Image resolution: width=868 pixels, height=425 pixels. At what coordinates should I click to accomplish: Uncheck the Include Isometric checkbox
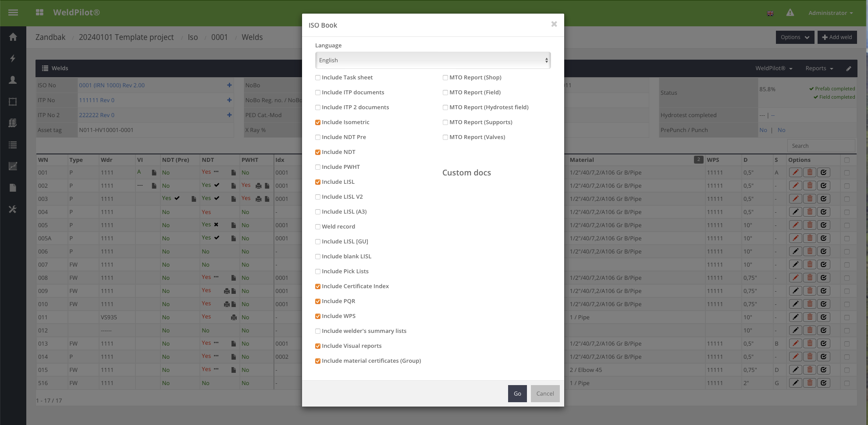(x=318, y=122)
